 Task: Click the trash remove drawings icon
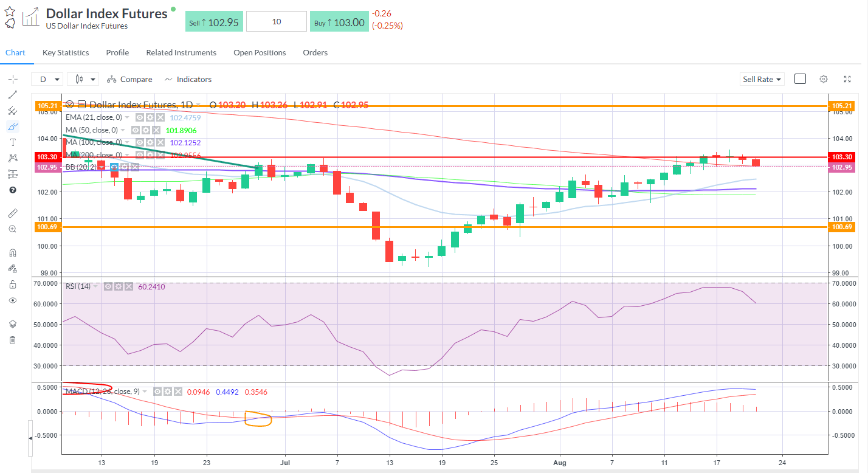[12, 340]
